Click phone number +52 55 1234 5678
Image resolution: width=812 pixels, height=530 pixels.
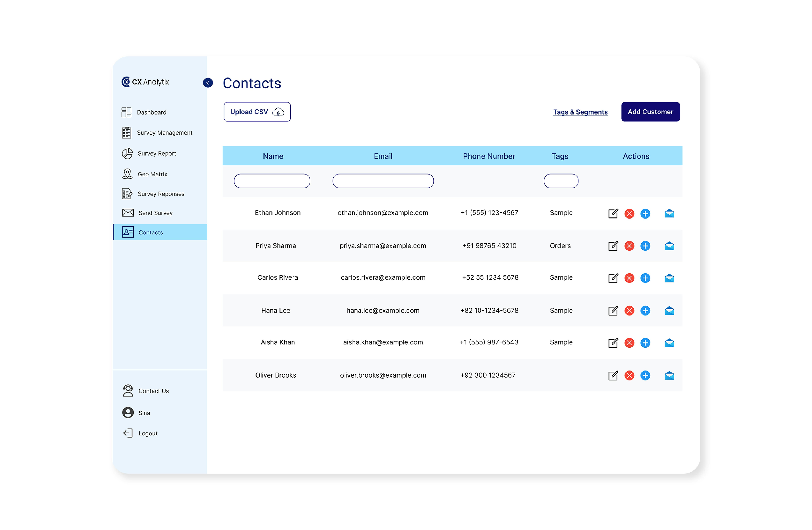pyautogui.click(x=490, y=278)
